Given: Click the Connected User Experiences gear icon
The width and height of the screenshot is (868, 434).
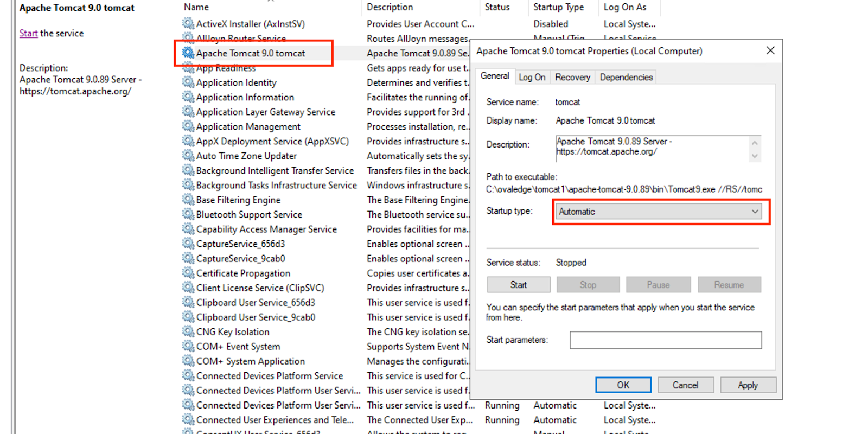Looking at the screenshot, I should click(x=188, y=419).
